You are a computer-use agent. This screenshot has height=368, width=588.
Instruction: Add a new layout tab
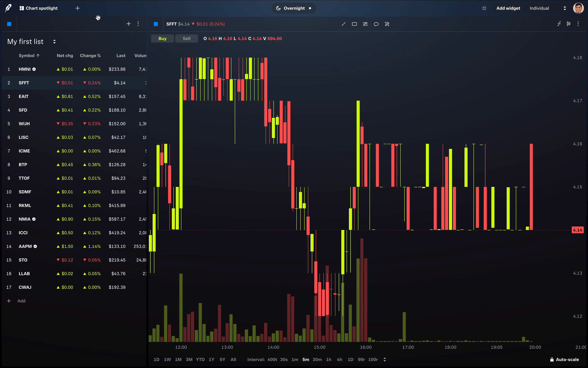click(x=78, y=8)
